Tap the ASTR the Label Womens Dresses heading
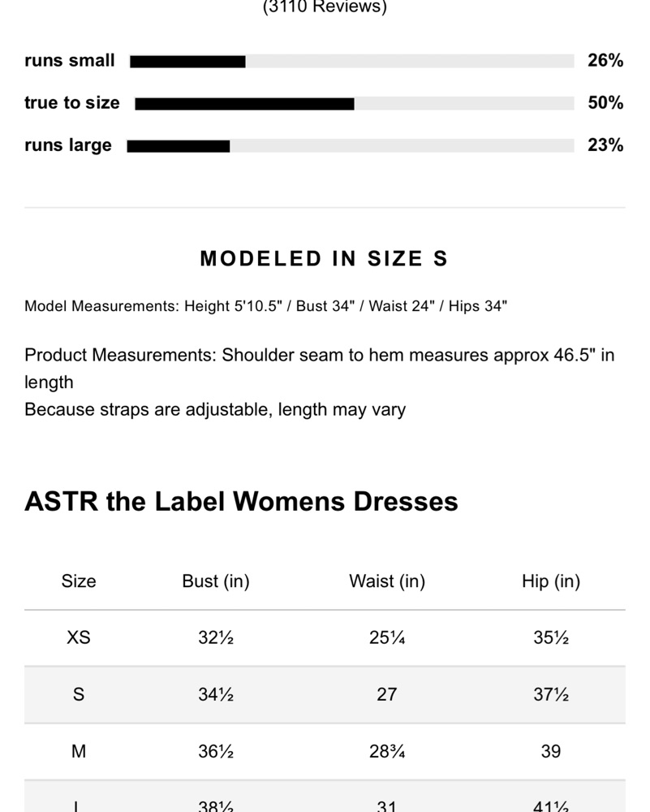Viewport: 650px width, 812px height. tap(241, 501)
